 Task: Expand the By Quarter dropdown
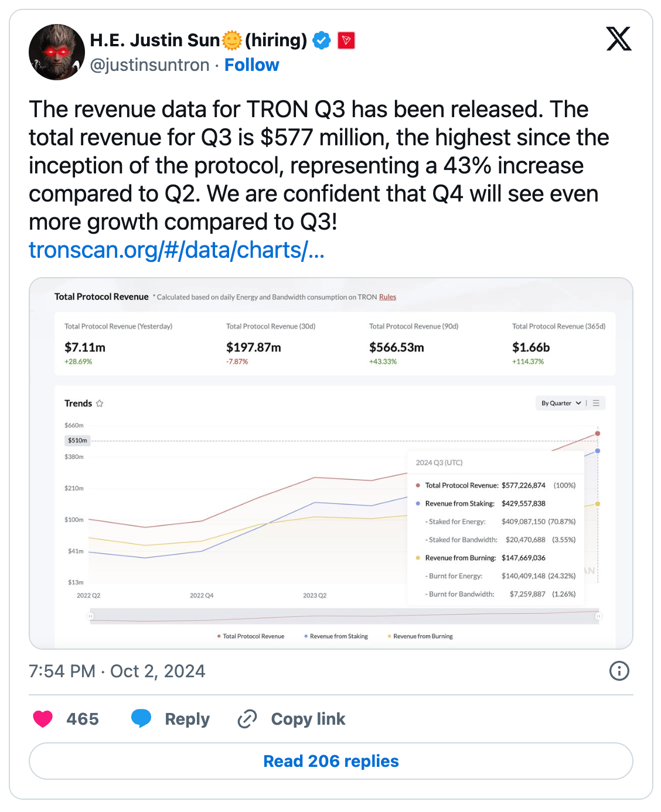point(560,403)
